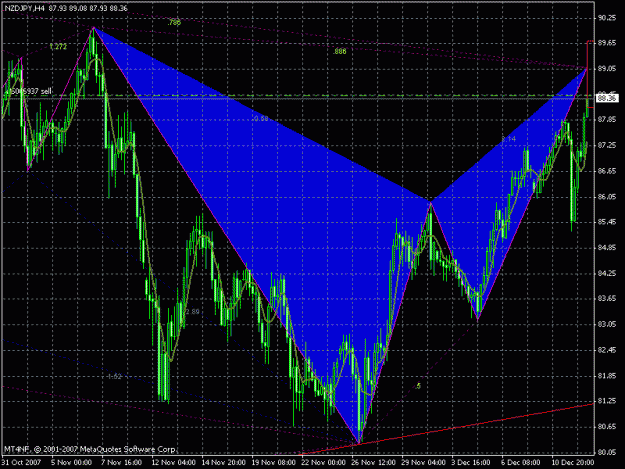
Task: Select the 3.14 ratio label
Action: click(509, 139)
